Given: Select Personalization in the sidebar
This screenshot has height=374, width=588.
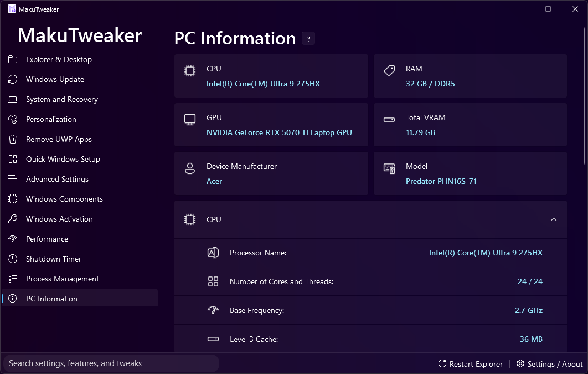Looking at the screenshot, I should coord(80,119).
